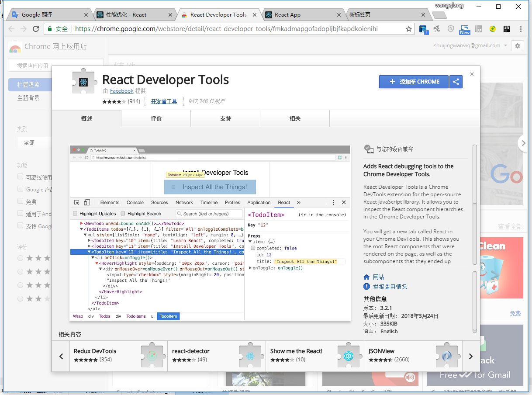Image resolution: width=532 pixels, height=395 pixels.
Task: Advance to the next screenshot with right chevron
Action: pos(523,143)
